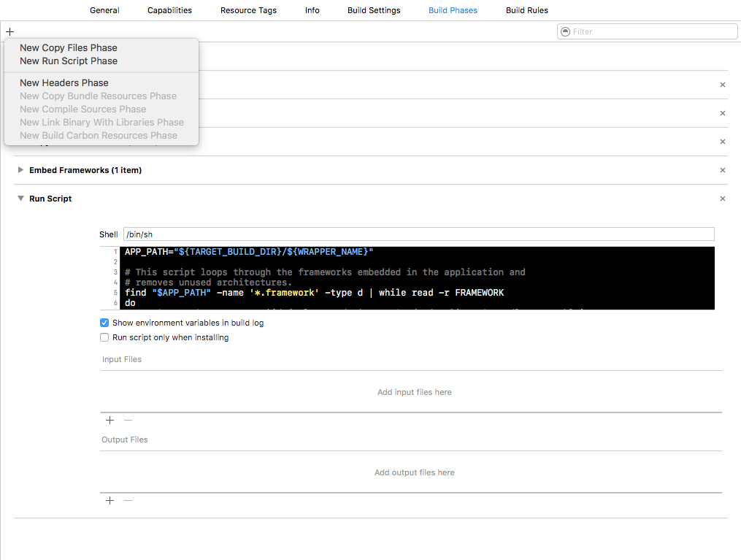The width and height of the screenshot is (741, 560).
Task: Click the add build phase plus icon
Action: point(9,31)
